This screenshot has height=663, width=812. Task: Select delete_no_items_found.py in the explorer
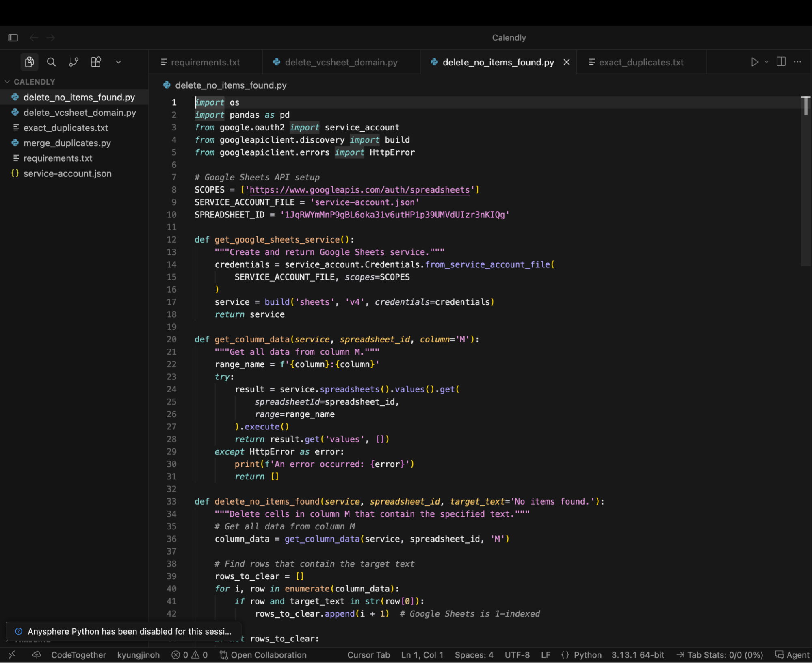(74, 97)
